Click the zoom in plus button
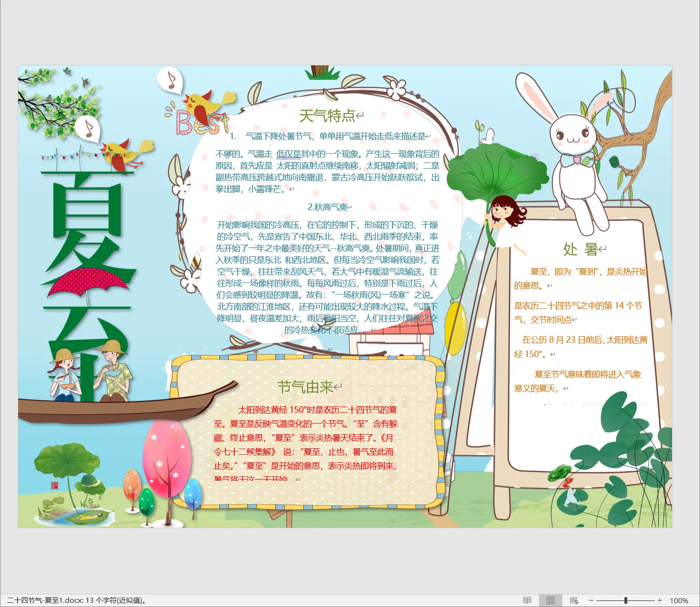Screen dimensions: 700x607 [x=659, y=600]
